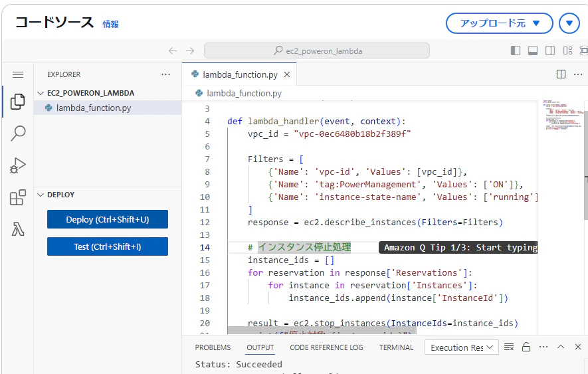The width and height of the screenshot is (588, 374).
Task: Toggle the output scroll lock icon
Action: coord(526,347)
